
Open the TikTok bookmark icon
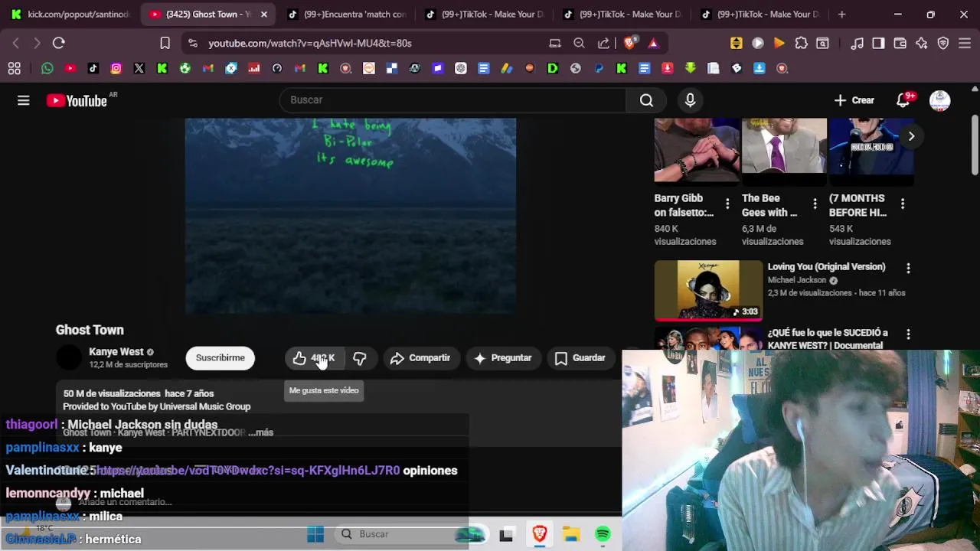coord(93,68)
